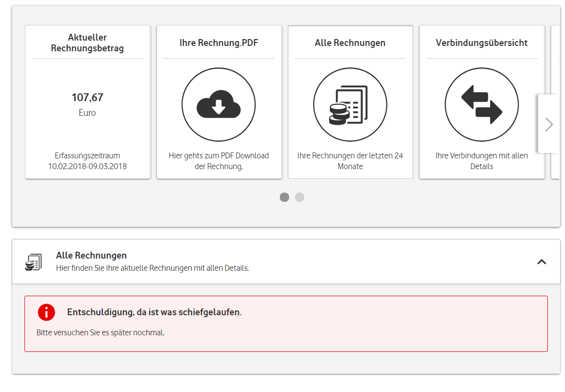Click 'Ihre Verbindungen mit allen Details' text

(481, 161)
